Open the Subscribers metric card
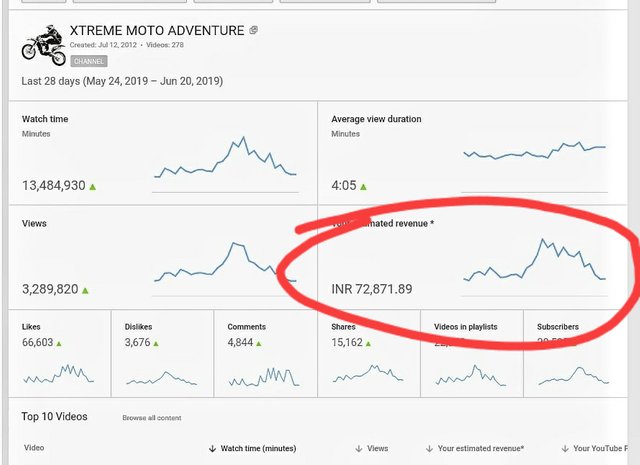The height and width of the screenshot is (465, 640). click(x=576, y=353)
